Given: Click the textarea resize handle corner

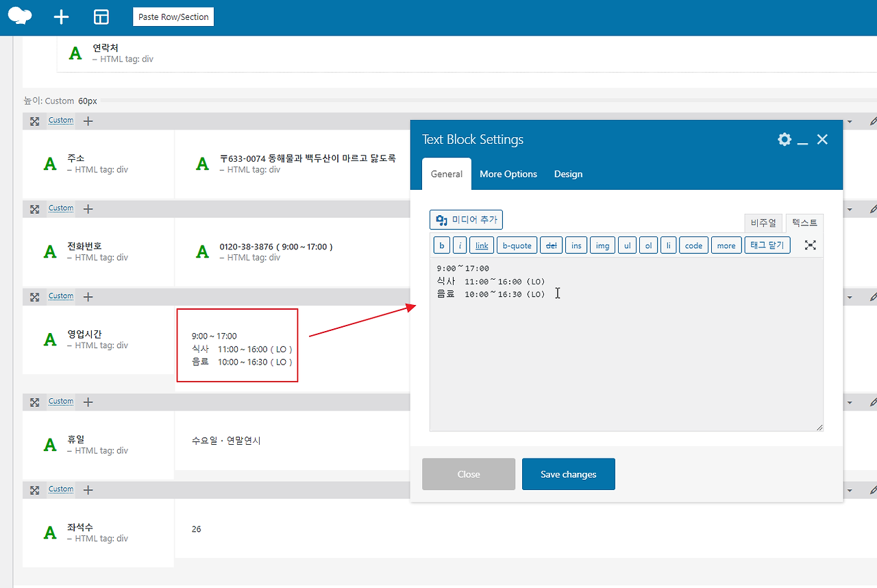Looking at the screenshot, I should tap(819, 427).
